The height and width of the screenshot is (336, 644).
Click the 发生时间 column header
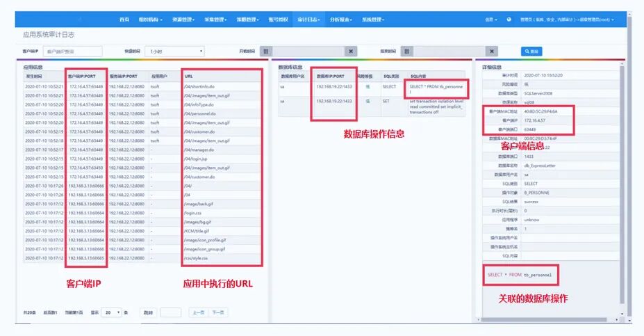34,77
